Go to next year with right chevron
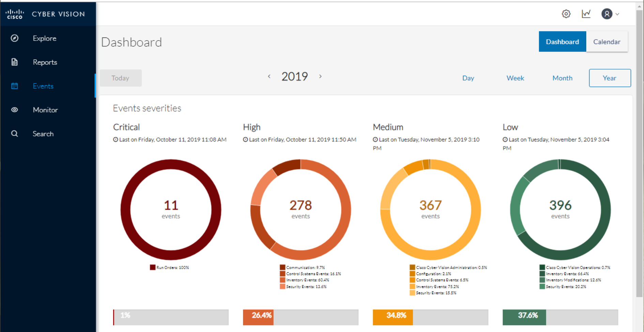Screen dimensions: 644x332 (x=320, y=76)
